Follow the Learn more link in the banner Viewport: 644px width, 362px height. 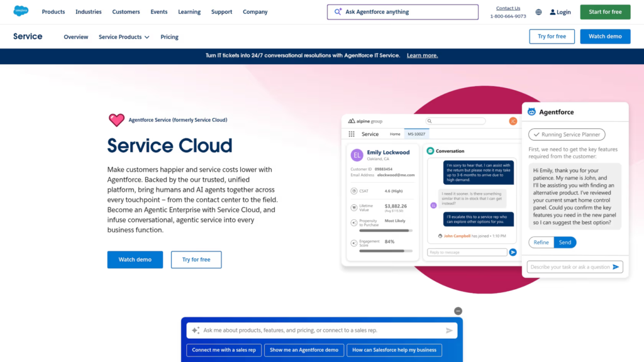pos(422,55)
